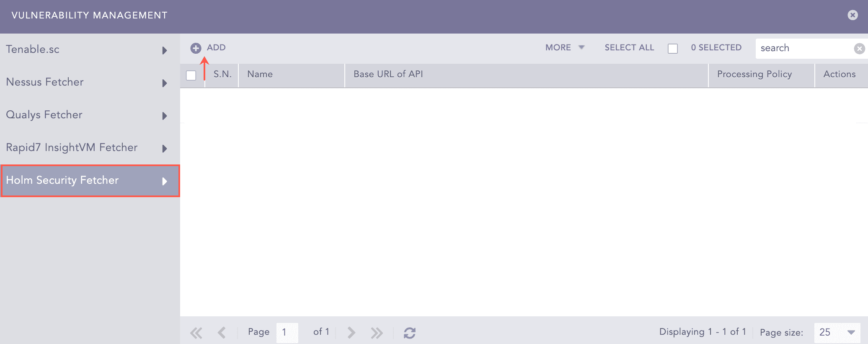This screenshot has height=344, width=868.
Task: Open Holm Security Fetcher section
Action: click(x=63, y=180)
